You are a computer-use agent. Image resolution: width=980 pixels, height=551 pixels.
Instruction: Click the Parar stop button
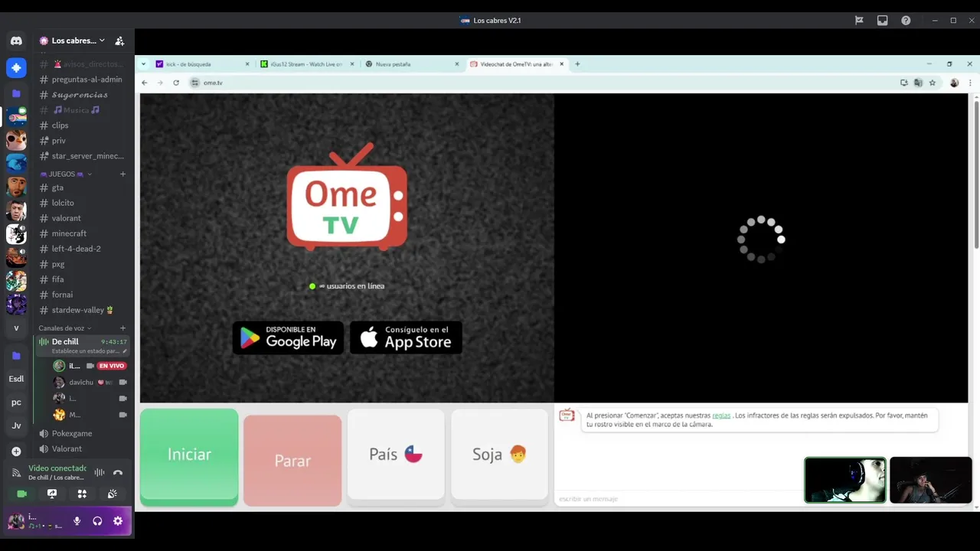click(x=292, y=460)
